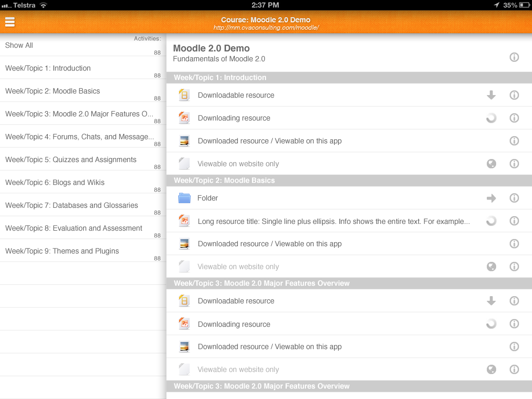Open Topic 1 Downloadable resource row
Viewport: 532px width, 399px height.
(x=349, y=95)
